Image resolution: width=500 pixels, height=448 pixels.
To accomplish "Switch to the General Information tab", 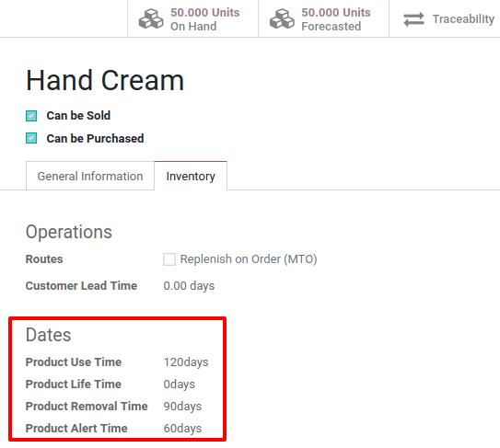I will pyautogui.click(x=90, y=176).
